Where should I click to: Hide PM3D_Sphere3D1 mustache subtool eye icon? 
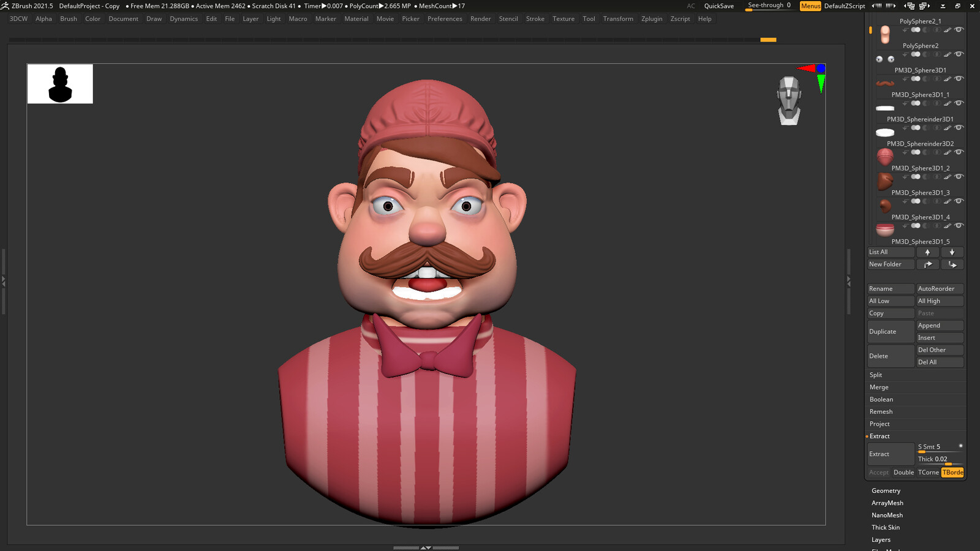tap(959, 78)
